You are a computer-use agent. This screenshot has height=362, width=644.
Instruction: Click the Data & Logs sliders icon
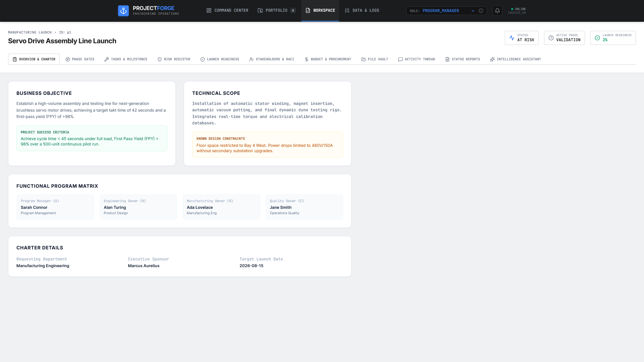point(347,10)
